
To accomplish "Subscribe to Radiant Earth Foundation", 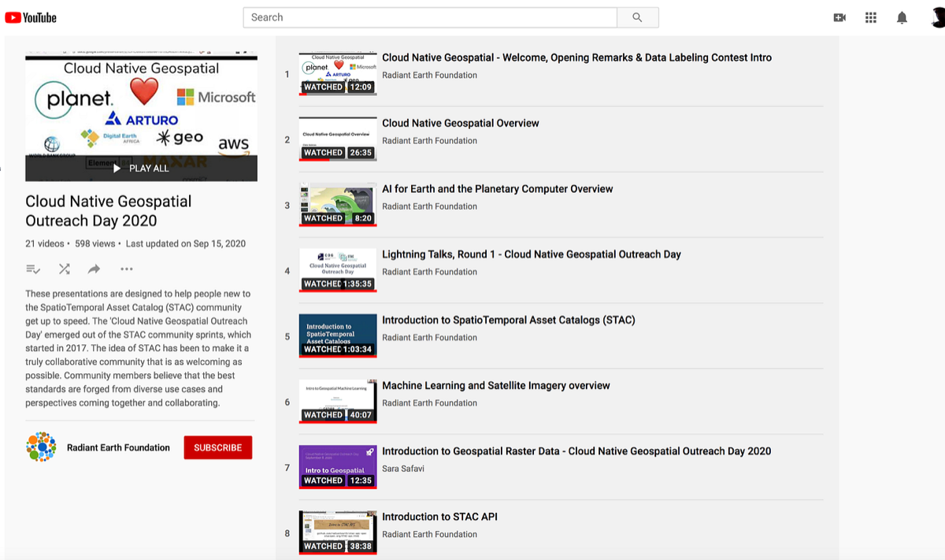I will pos(218,447).
